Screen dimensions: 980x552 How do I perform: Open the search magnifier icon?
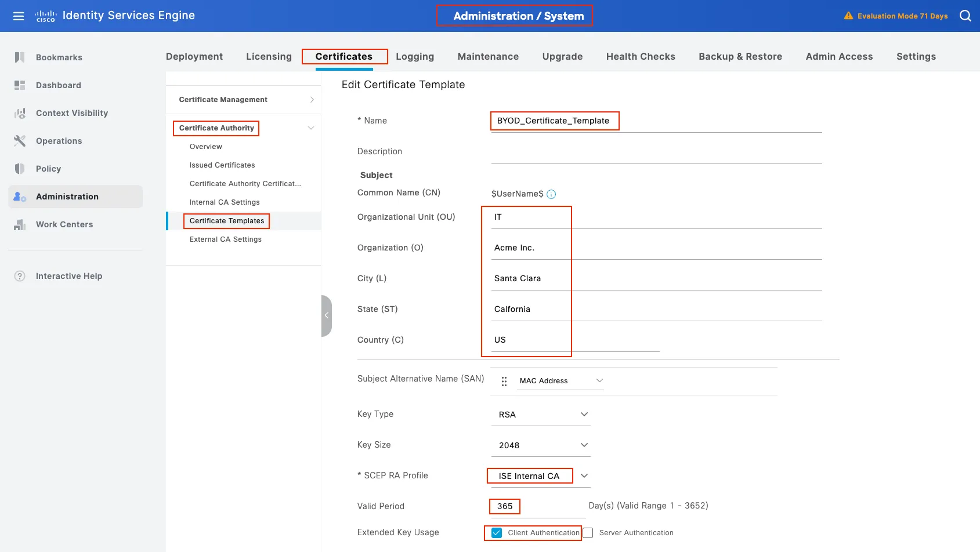coord(965,16)
